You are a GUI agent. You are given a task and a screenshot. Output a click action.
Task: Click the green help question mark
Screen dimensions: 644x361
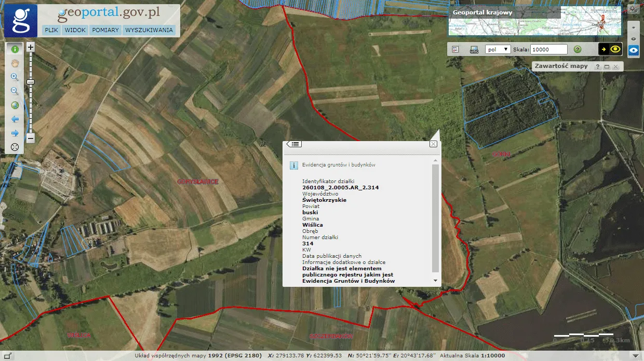click(x=577, y=49)
